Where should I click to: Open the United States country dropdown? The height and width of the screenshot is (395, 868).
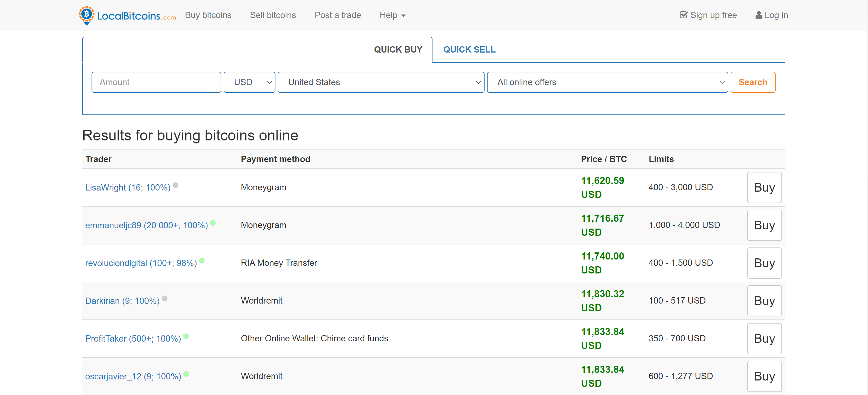(381, 82)
